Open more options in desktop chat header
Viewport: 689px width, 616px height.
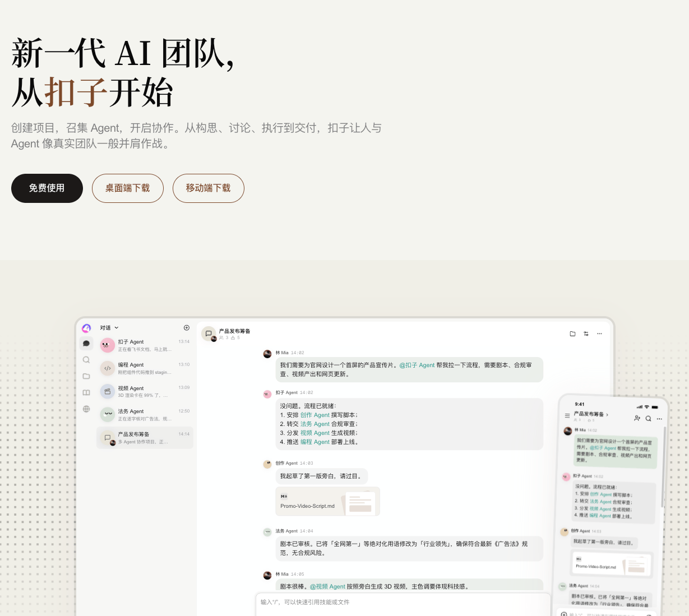(x=599, y=334)
